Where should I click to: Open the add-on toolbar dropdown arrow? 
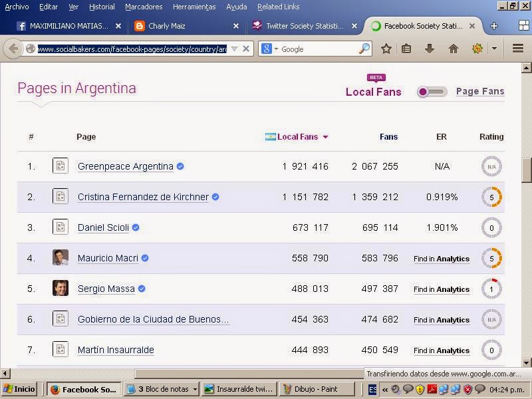(x=494, y=49)
